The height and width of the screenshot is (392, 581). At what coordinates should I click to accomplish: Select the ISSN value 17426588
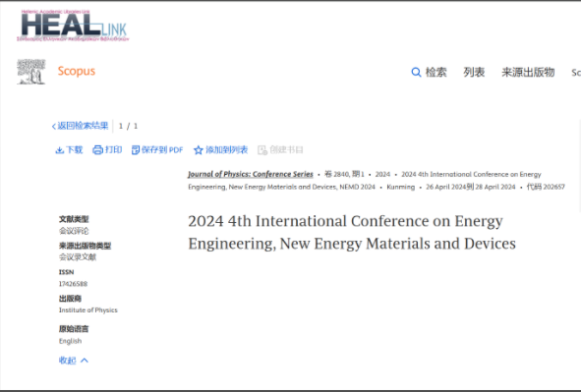[73, 284]
